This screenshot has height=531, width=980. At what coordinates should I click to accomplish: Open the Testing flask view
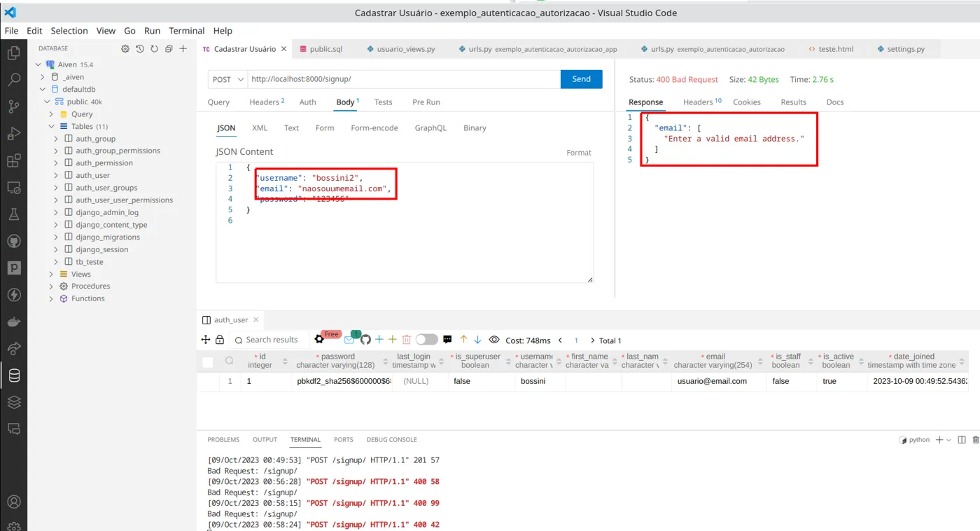(x=13, y=214)
